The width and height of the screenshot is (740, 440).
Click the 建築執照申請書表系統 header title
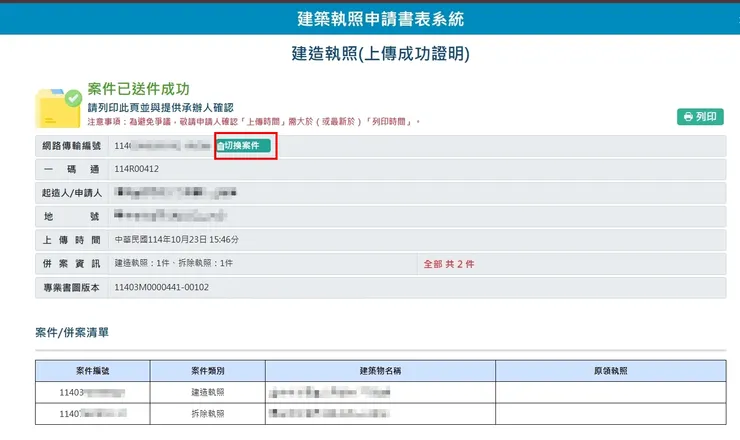coord(380,19)
